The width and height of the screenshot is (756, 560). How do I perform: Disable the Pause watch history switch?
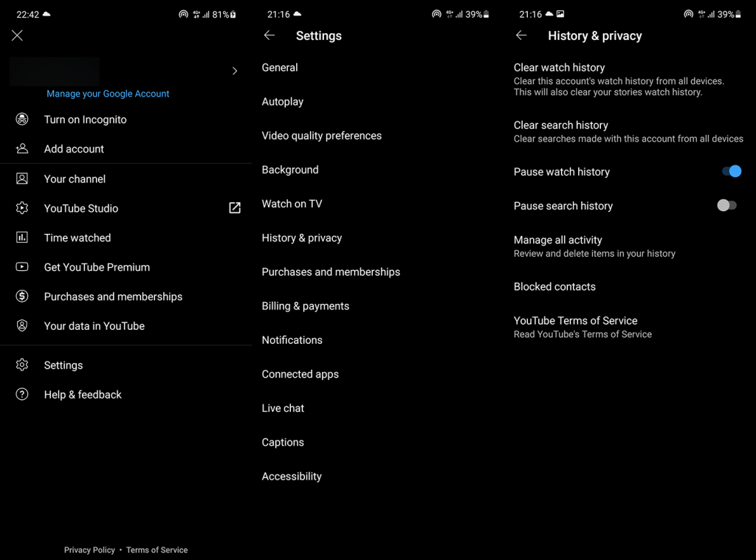[x=731, y=171]
